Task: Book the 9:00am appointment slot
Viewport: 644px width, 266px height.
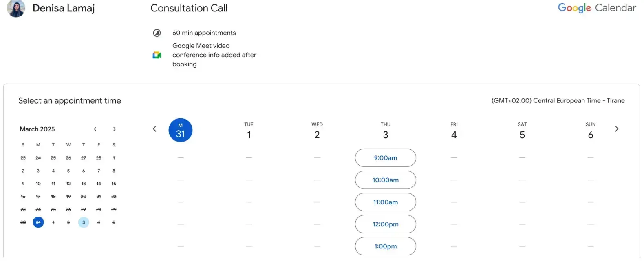Action: [385, 158]
